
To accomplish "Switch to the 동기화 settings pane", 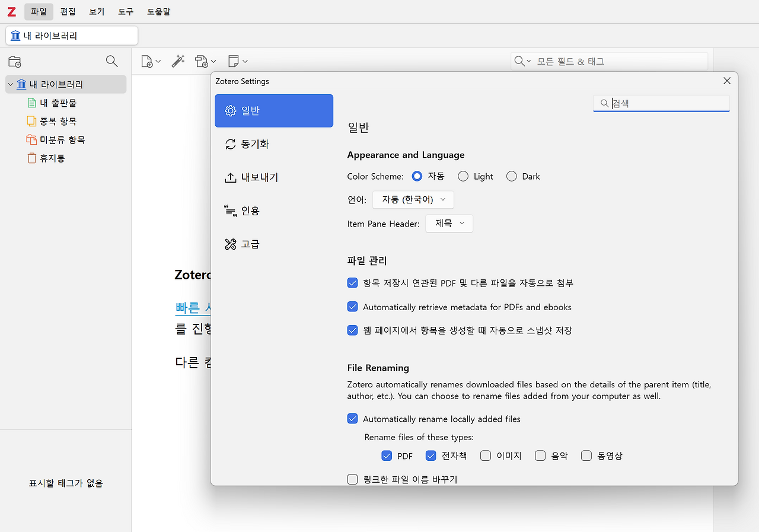I will (274, 144).
